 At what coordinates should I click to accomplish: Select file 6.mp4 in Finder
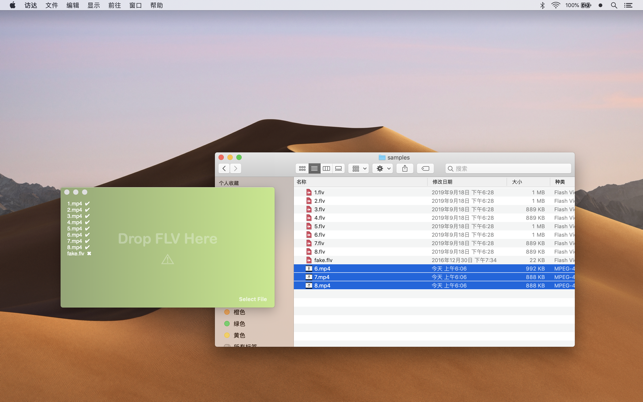pyautogui.click(x=434, y=269)
